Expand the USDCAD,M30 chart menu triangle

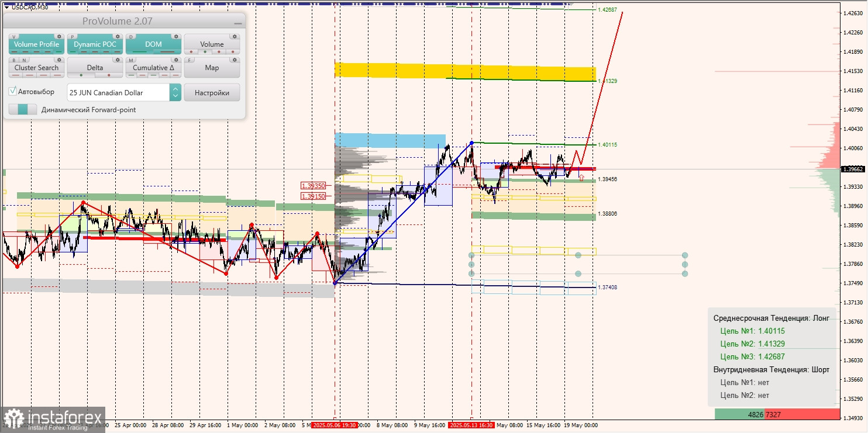[6, 7]
